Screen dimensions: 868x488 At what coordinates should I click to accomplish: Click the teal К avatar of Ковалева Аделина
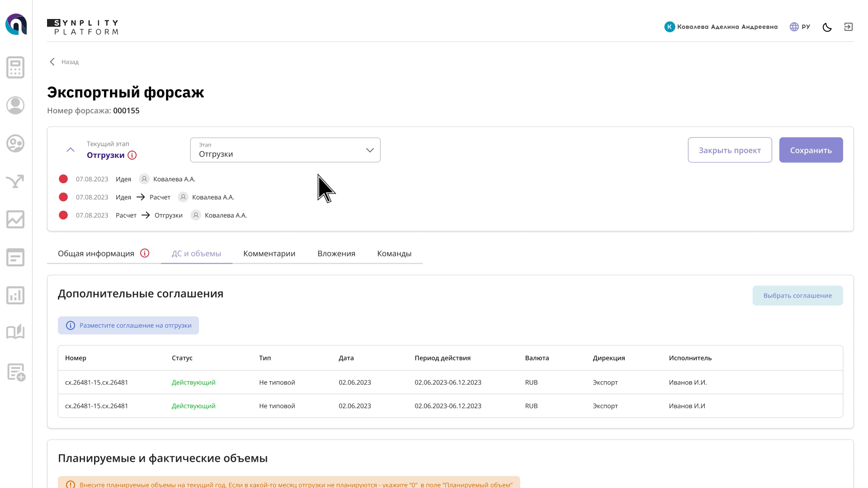(669, 27)
